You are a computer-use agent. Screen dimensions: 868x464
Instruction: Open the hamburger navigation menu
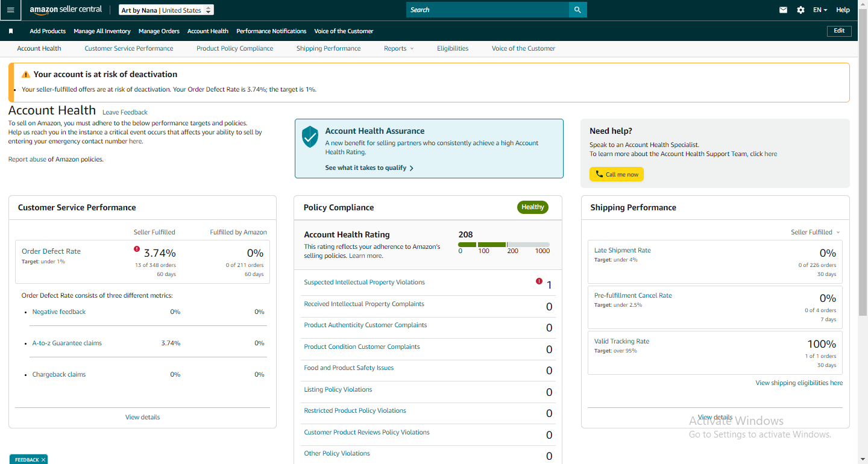pyautogui.click(x=10, y=10)
